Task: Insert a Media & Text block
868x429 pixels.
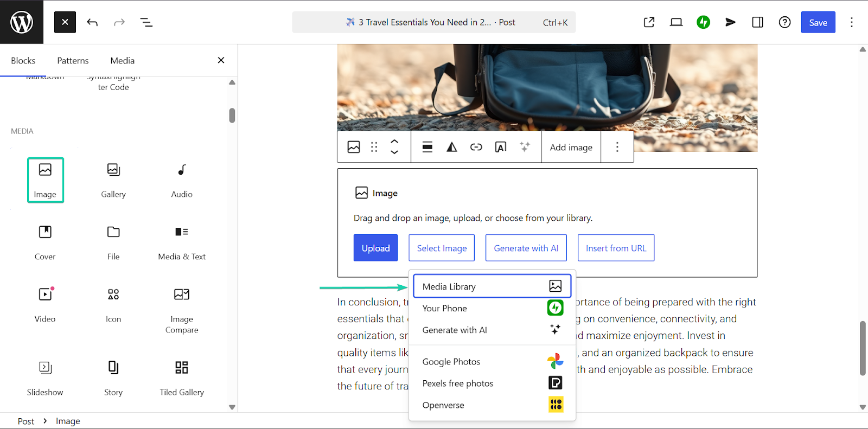Action: click(x=182, y=242)
